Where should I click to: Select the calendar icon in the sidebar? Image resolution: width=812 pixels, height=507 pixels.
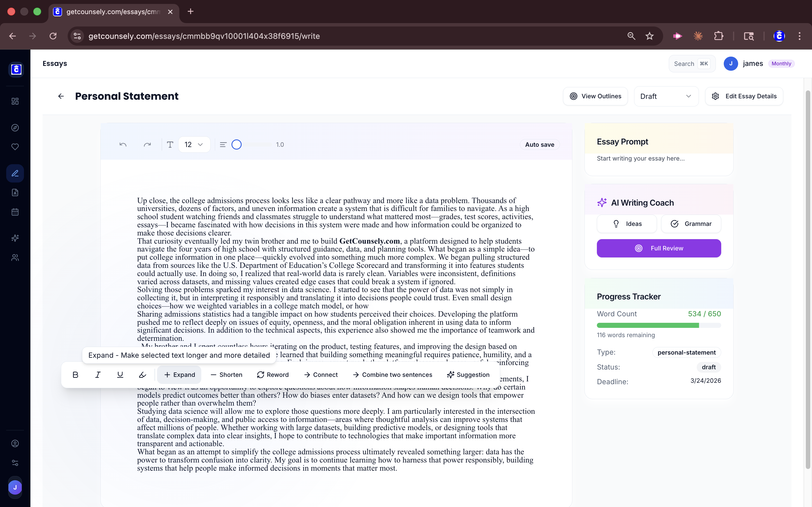click(15, 212)
